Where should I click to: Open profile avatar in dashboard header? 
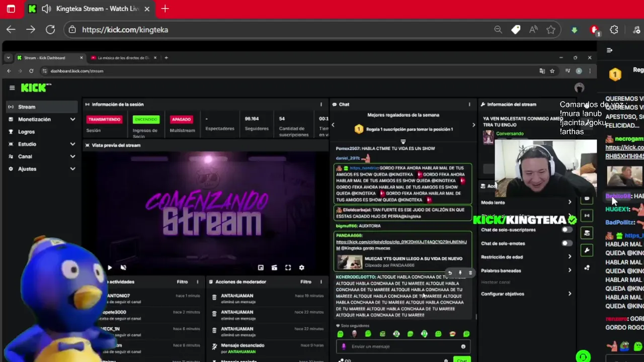580,87
